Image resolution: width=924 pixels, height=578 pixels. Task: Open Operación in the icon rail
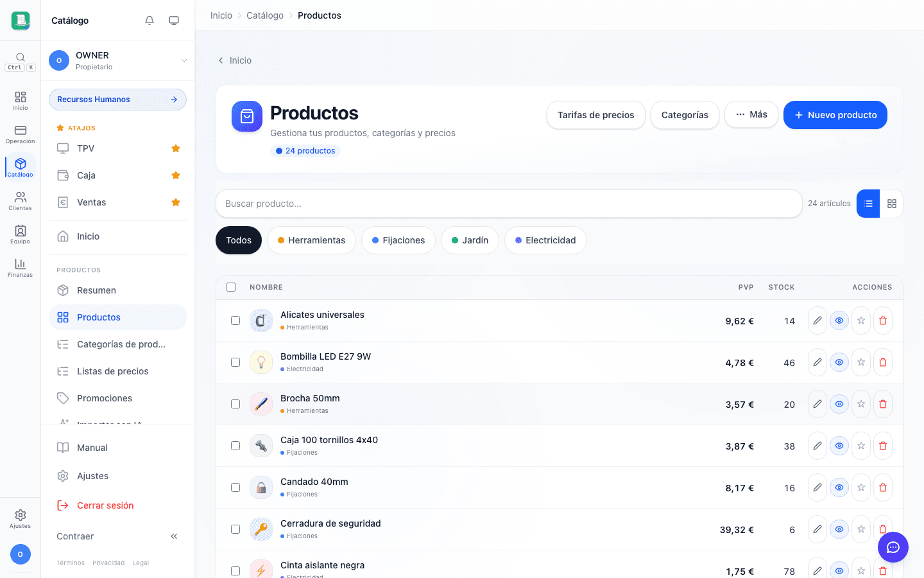tap(21, 134)
